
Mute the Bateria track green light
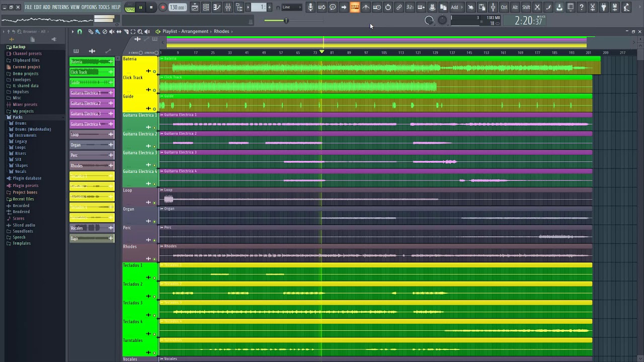tap(154, 71)
